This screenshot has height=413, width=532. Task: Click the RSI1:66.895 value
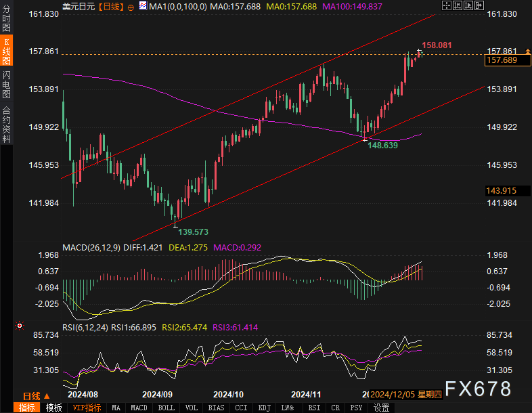click(134, 328)
